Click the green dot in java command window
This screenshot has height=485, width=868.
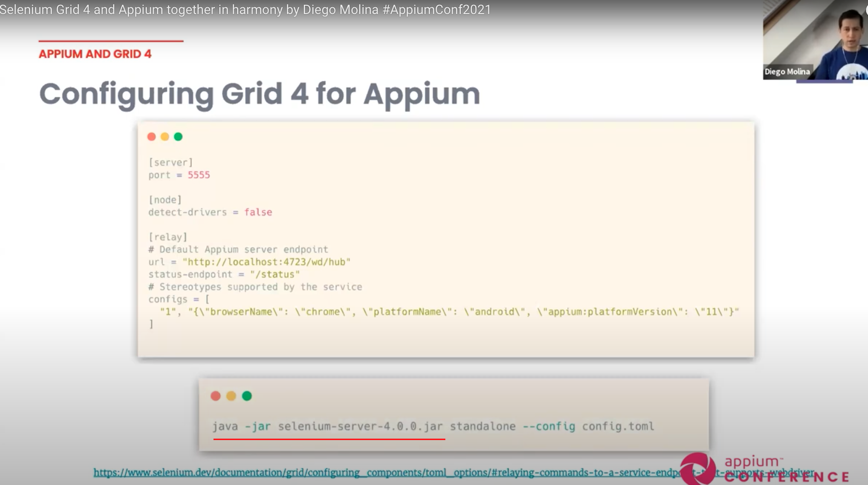247,396
